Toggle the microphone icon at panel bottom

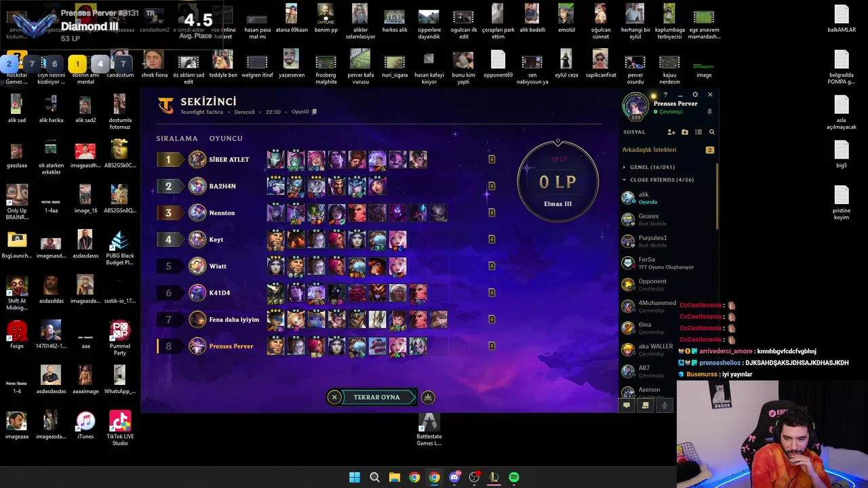[665, 405]
